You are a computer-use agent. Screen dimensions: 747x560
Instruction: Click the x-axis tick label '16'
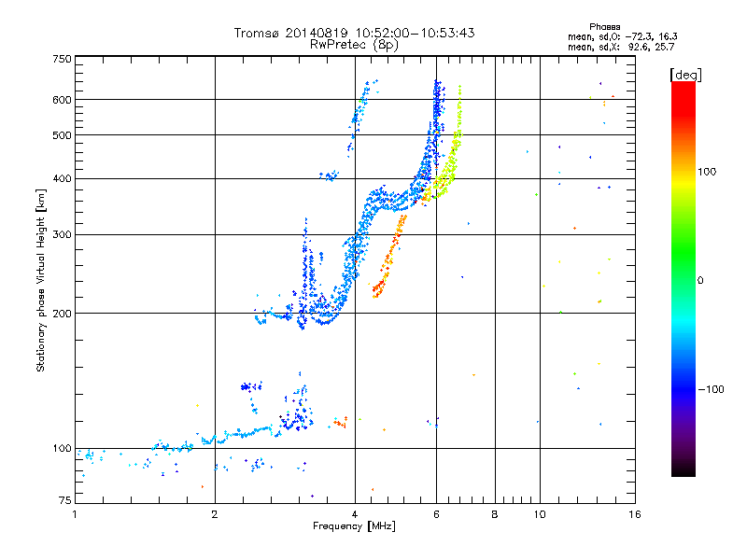[x=635, y=514]
